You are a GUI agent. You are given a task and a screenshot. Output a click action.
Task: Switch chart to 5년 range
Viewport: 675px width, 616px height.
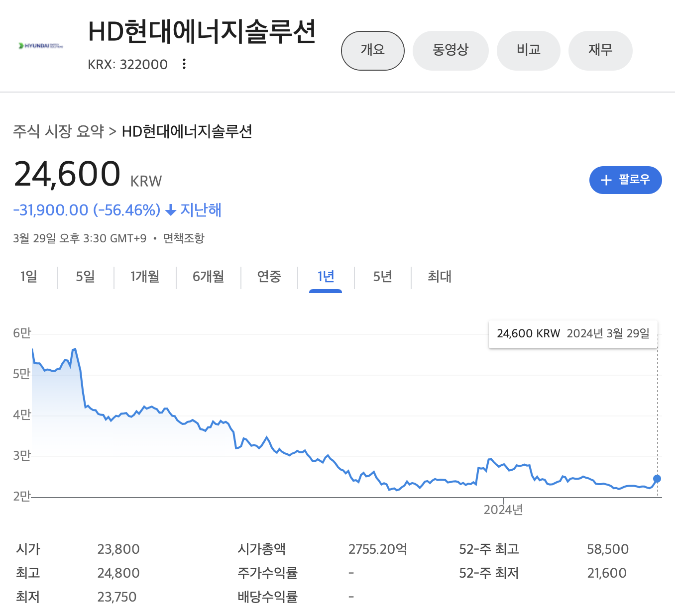(x=383, y=276)
